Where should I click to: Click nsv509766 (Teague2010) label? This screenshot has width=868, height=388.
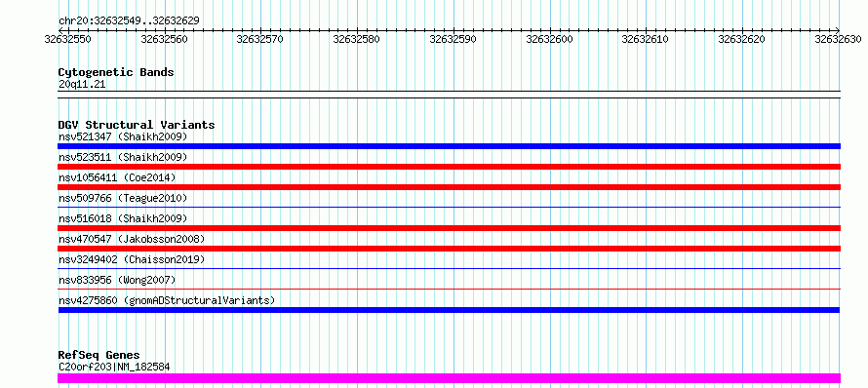[x=123, y=198]
